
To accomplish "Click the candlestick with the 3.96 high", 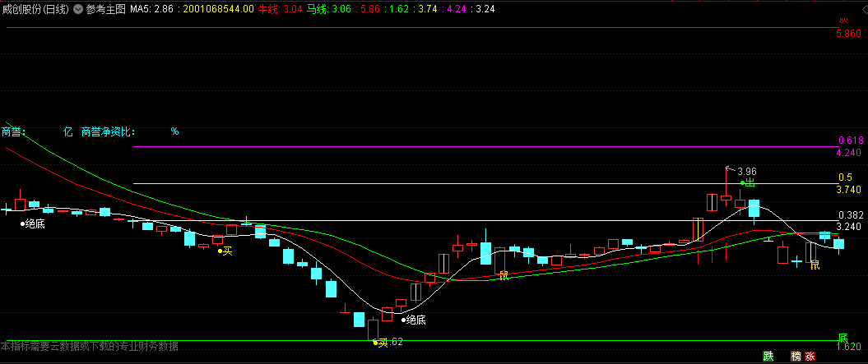I will (726, 186).
